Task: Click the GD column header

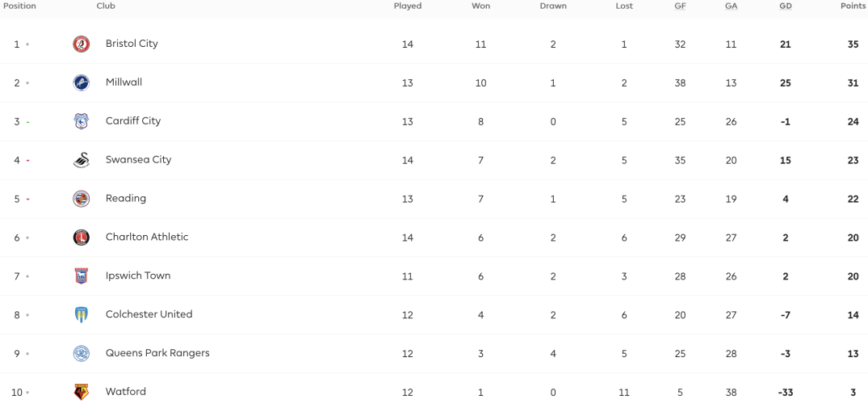Action: [x=785, y=6]
